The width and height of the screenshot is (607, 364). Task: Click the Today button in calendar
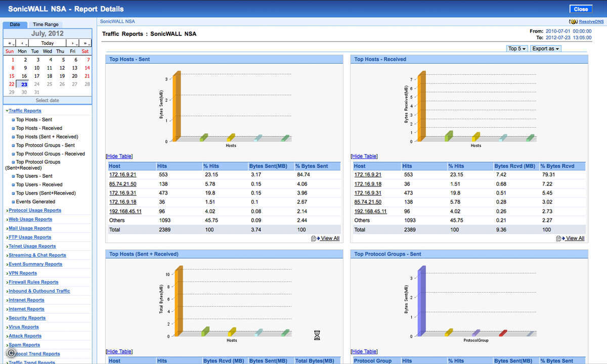pyautogui.click(x=48, y=43)
